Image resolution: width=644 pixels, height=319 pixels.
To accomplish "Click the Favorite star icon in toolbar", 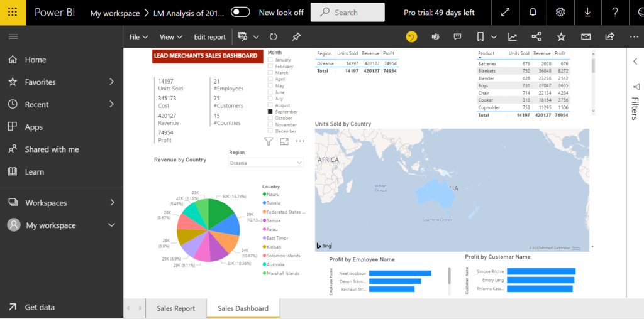I will [x=561, y=37].
